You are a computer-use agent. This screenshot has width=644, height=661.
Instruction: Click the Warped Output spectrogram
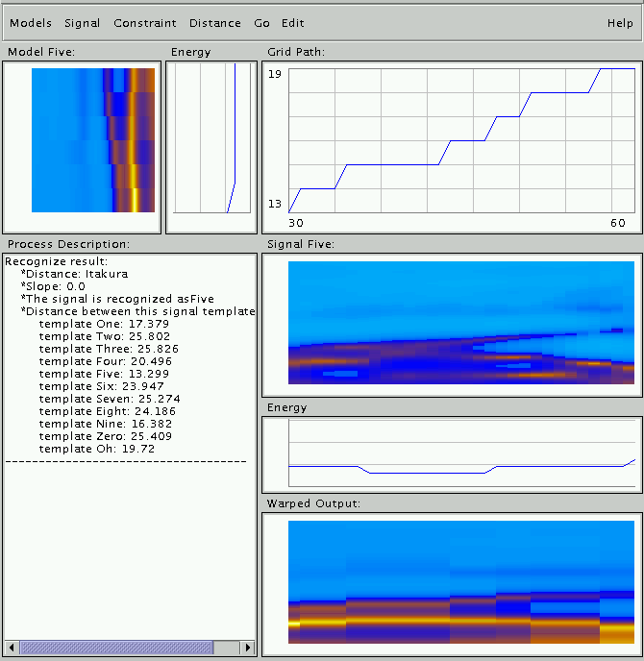coord(461,582)
